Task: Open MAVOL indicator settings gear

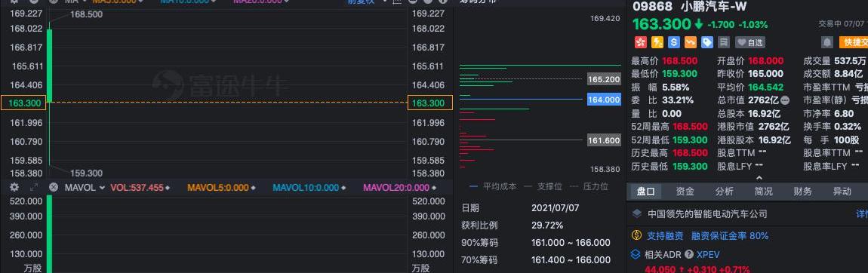Action: click(14, 187)
